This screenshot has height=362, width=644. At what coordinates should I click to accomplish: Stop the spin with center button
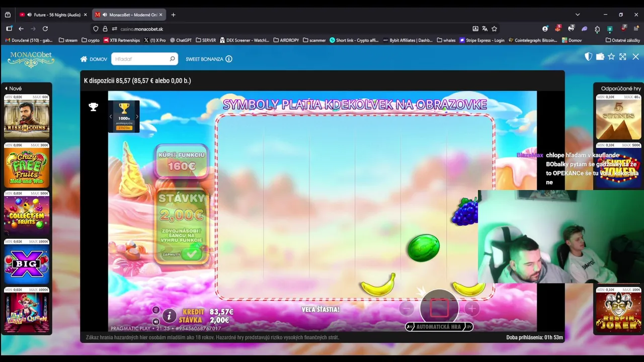439,308
